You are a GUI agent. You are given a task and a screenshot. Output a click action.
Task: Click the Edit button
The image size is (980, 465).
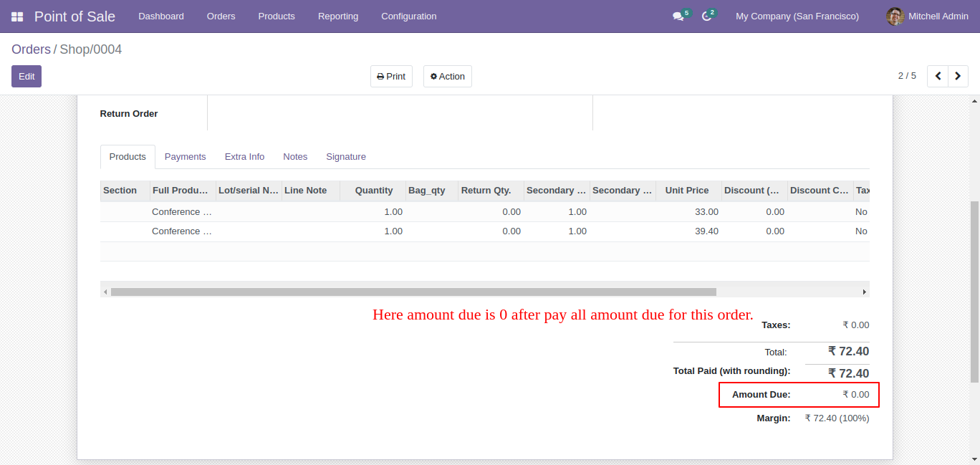27,77
